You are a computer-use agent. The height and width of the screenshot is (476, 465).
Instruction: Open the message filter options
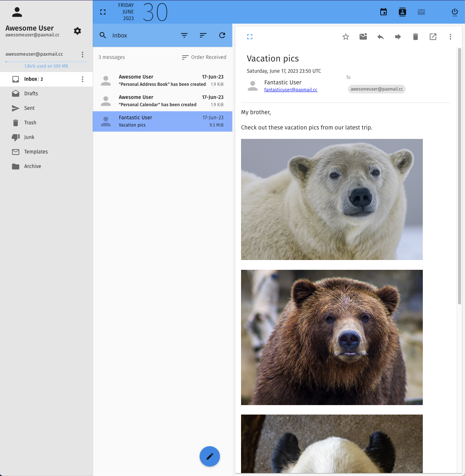(x=184, y=35)
